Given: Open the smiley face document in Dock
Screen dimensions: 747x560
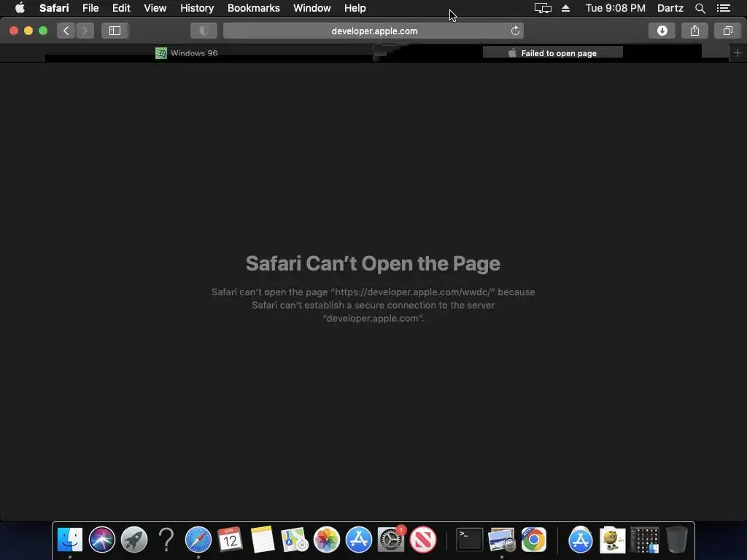Looking at the screenshot, I should pyautogui.click(x=612, y=540).
